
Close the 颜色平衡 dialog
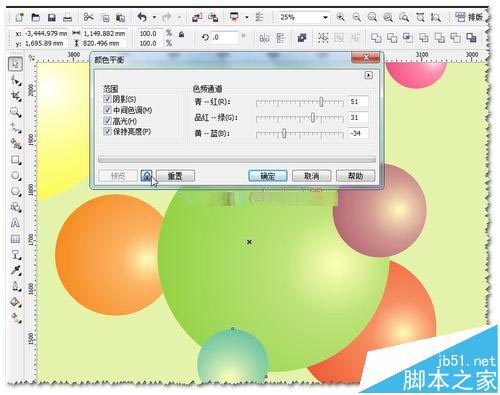tap(366, 57)
